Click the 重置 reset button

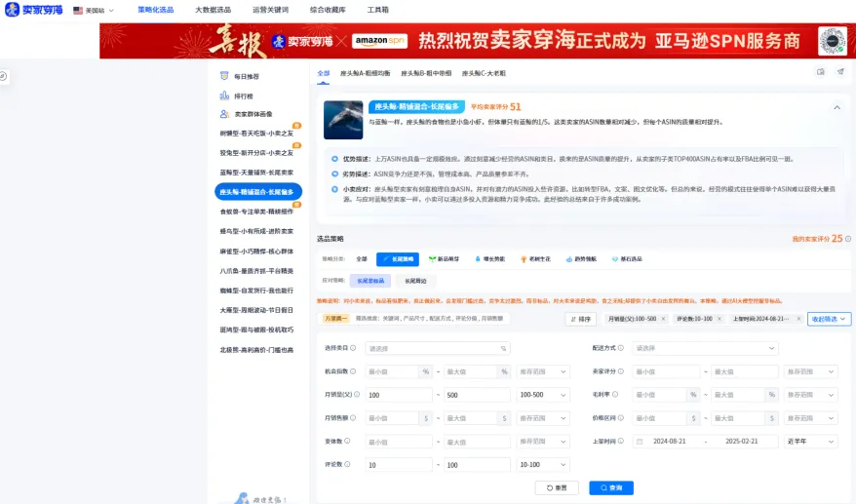coord(557,487)
